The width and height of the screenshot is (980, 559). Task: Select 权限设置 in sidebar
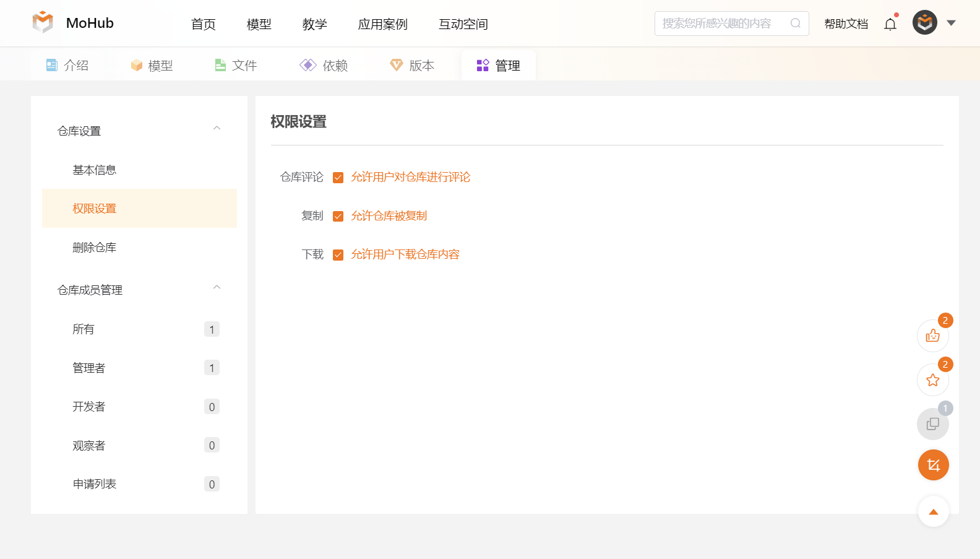coord(139,209)
